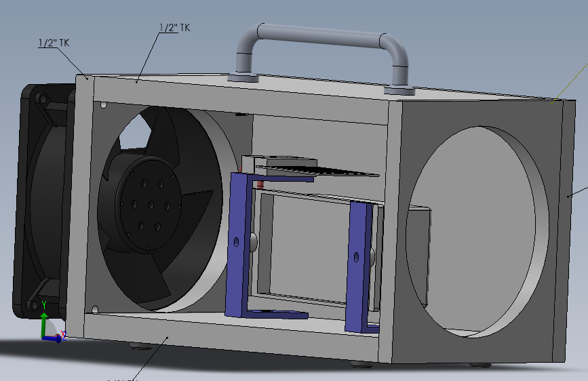Select the 1/2" TK note on the left corner post
This screenshot has width=588, height=381.
tap(54, 43)
